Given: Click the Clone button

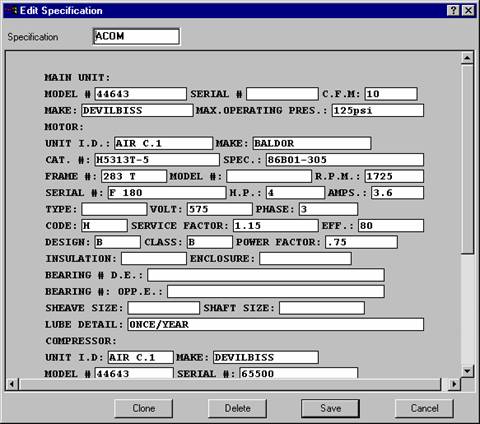Looking at the screenshot, I should coord(144,408).
